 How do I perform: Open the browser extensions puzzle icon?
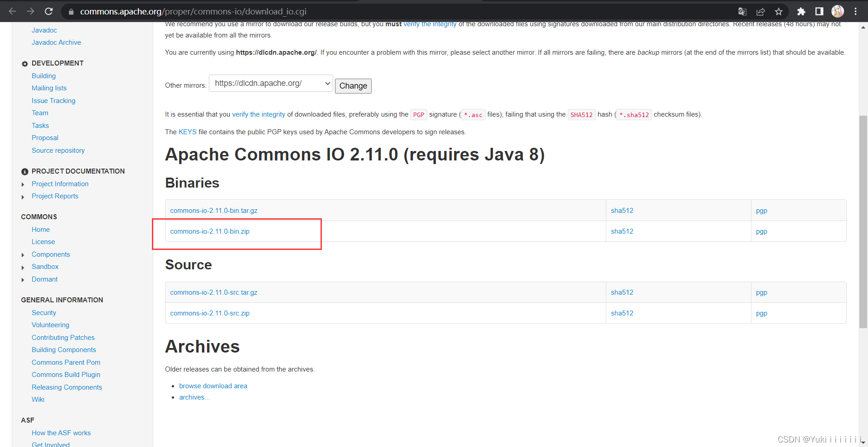pyautogui.click(x=801, y=11)
